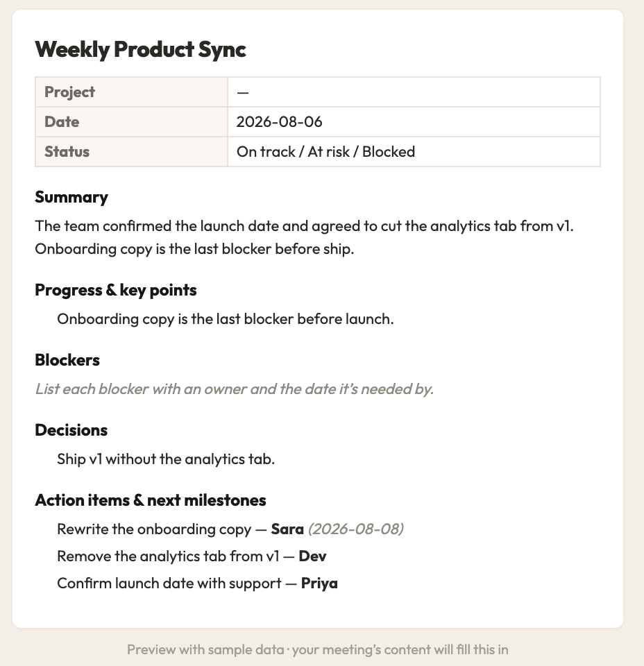Click the action item assigned to Sara

coord(230,529)
